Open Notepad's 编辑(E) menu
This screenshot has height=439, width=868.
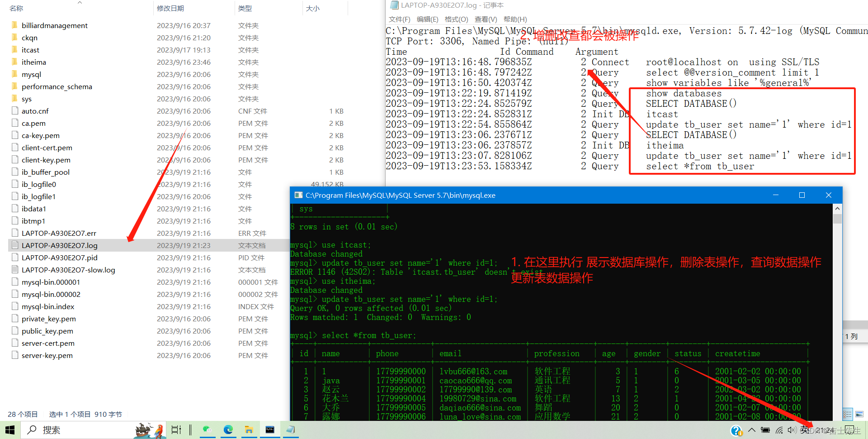click(x=427, y=19)
